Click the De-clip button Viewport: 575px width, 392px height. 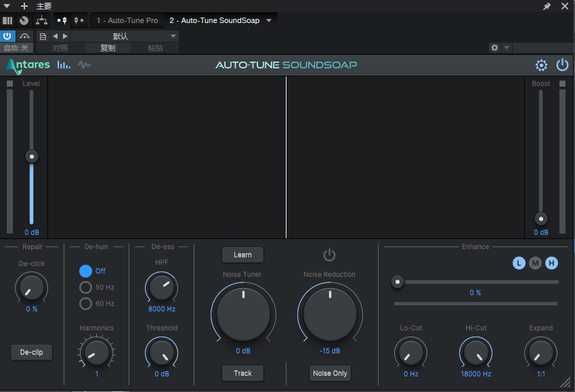[32, 353]
